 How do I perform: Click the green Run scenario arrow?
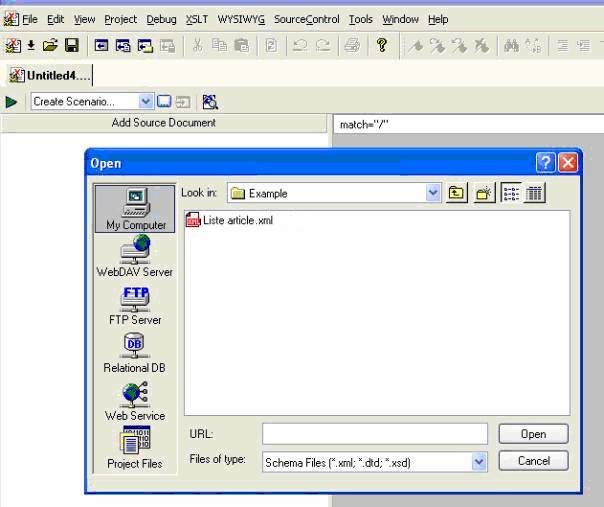click(12, 102)
